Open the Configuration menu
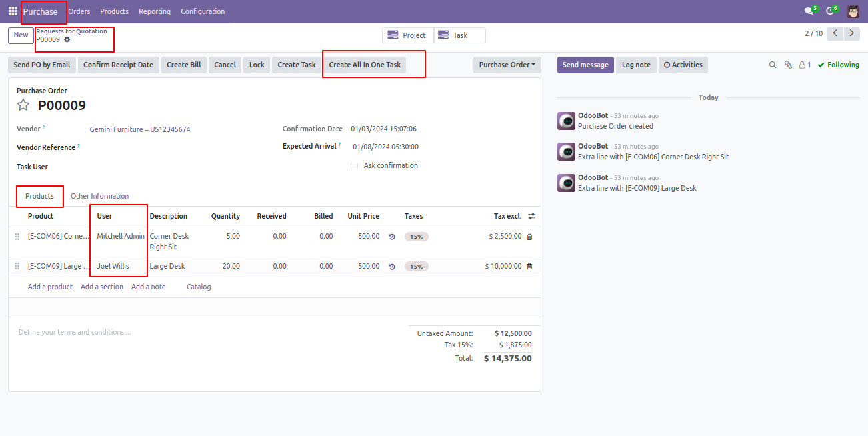The width and height of the screenshot is (868, 436). [x=203, y=11]
